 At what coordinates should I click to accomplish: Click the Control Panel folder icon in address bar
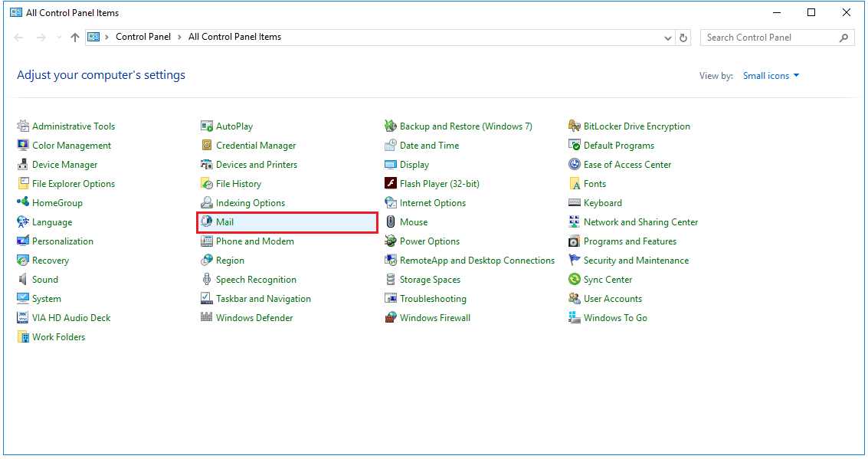tap(93, 37)
